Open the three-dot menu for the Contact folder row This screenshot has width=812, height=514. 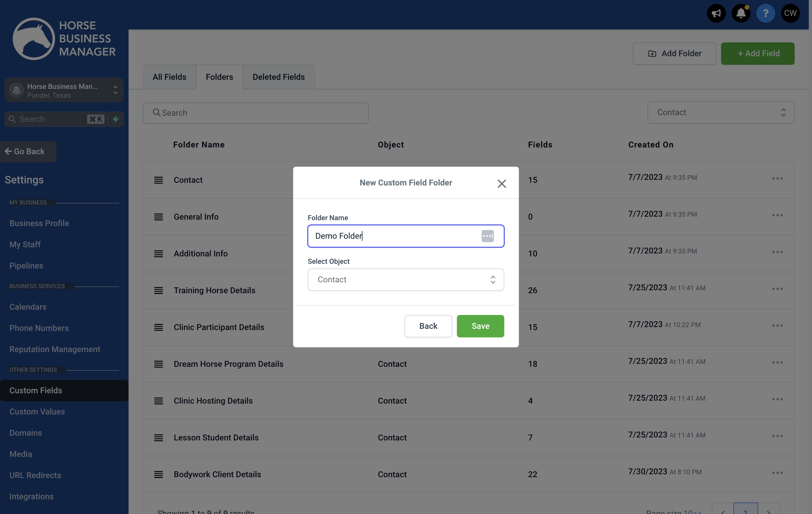(x=777, y=178)
